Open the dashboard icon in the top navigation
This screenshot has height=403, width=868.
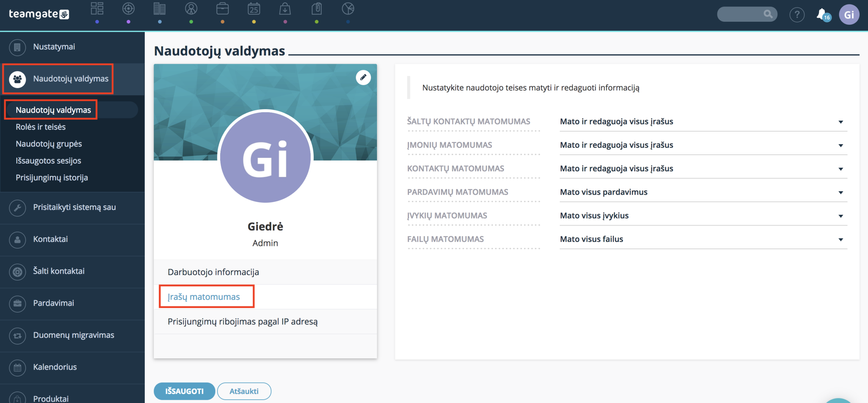coord(97,8)
